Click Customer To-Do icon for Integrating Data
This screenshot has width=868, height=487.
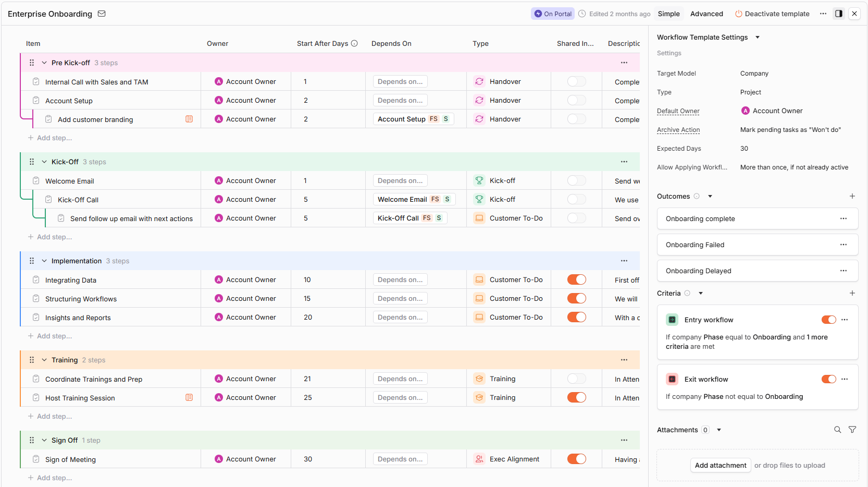point(479,279)
